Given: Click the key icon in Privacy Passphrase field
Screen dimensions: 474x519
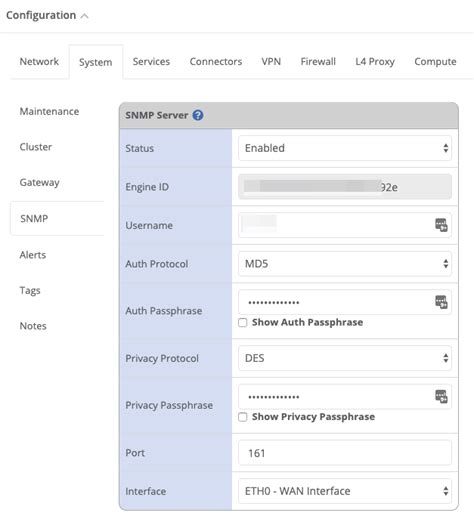Looking at the screenshot, I should pos(441,396).
